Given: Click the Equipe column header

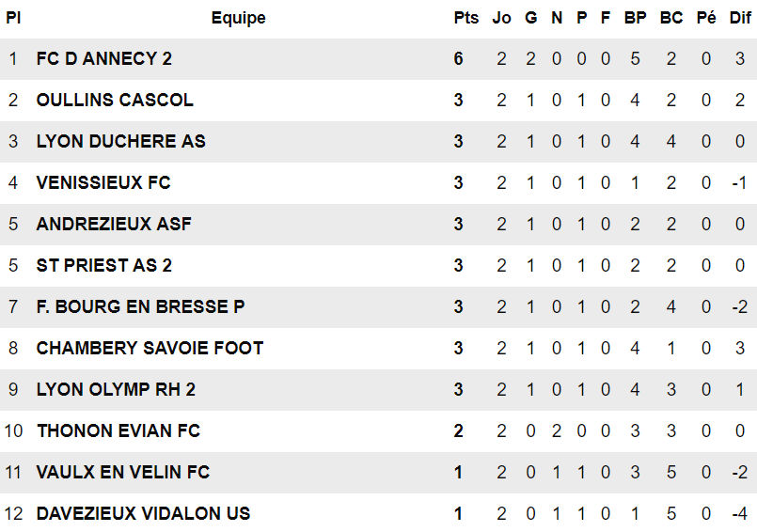Looking at the screenshot, I should pos(238,18).
